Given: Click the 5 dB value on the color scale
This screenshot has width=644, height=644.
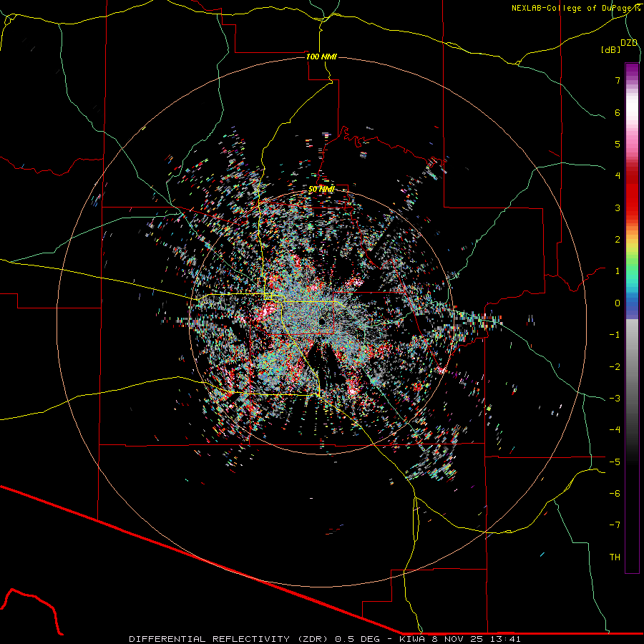Looking at the screenshot, I should [618, 144].
